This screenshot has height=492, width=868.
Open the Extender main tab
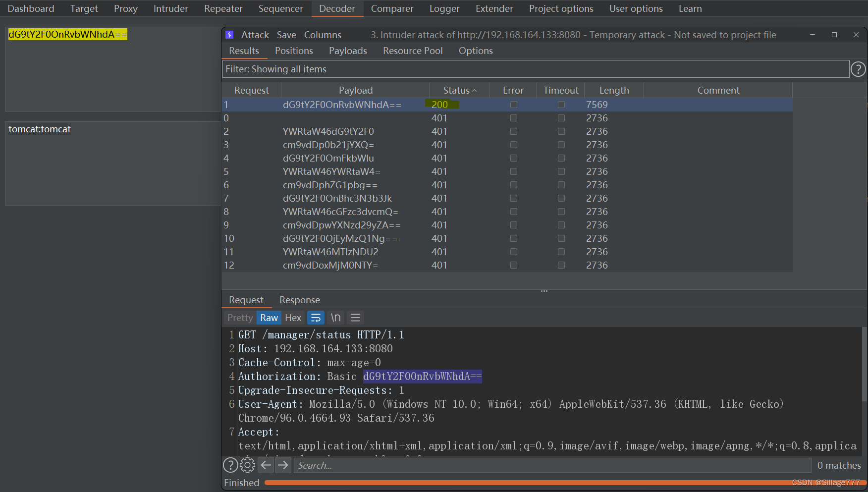pos(494,8)
